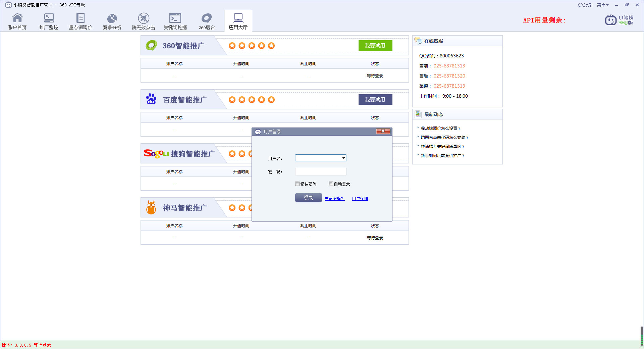Click the 忘记密码 forgot password link
The width and height of the screenshot is (644, 349).
coord(334,198)
